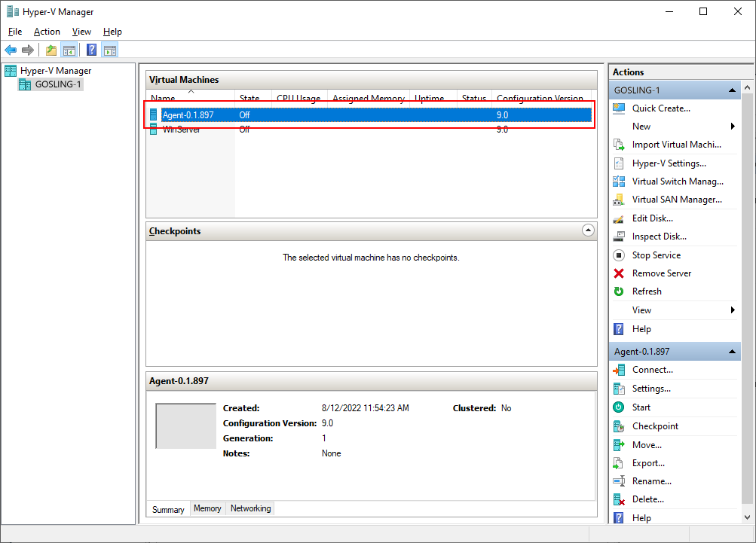
Task: Expand the New submenu arrow
Action: (733, 127)
